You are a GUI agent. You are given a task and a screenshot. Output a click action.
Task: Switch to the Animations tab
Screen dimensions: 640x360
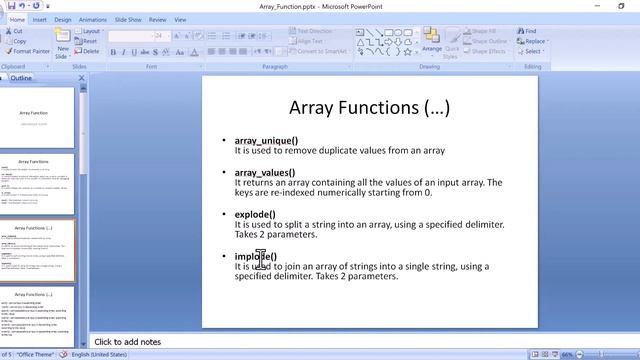coord(93,20)
